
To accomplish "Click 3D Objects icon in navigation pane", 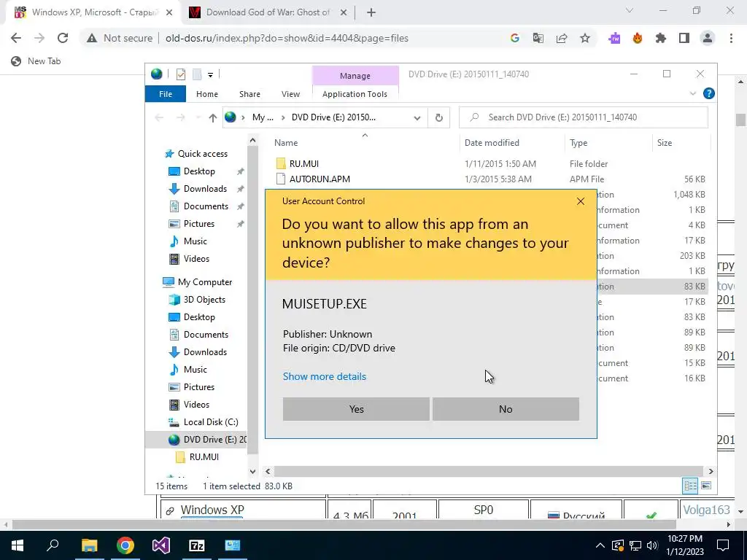I will click(x=174, y=300).
